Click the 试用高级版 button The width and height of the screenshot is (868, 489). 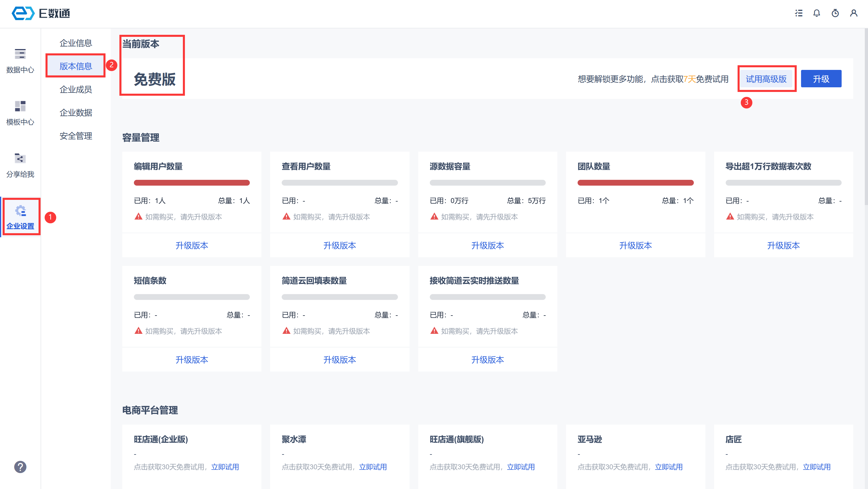click(x=766, y=79)
